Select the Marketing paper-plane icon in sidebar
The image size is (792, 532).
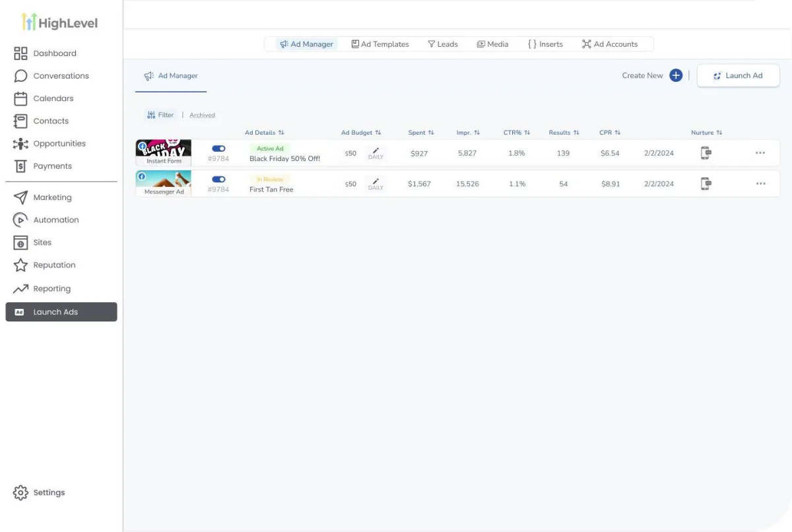pos(22,197)
